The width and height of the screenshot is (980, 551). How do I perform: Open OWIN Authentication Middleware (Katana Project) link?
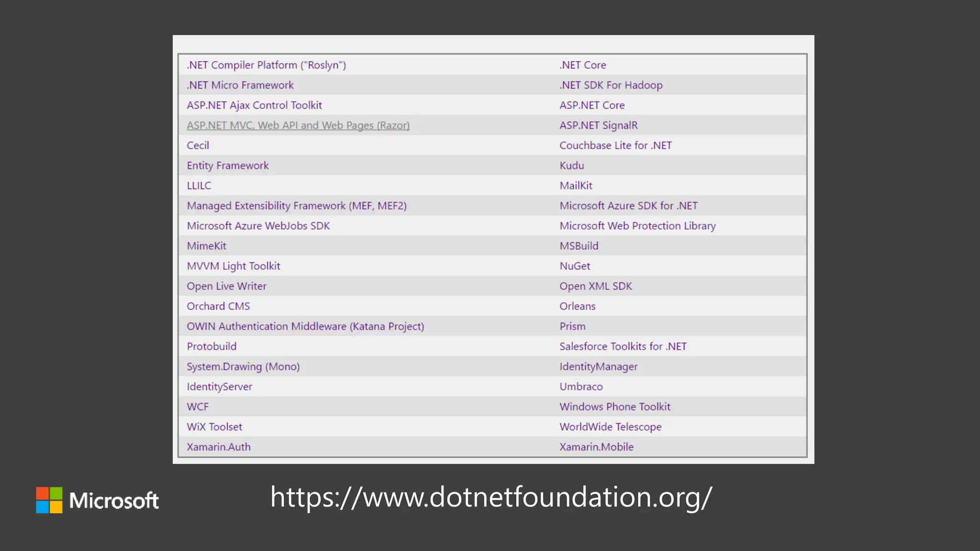pyautogui.click(x=305, y=326)
